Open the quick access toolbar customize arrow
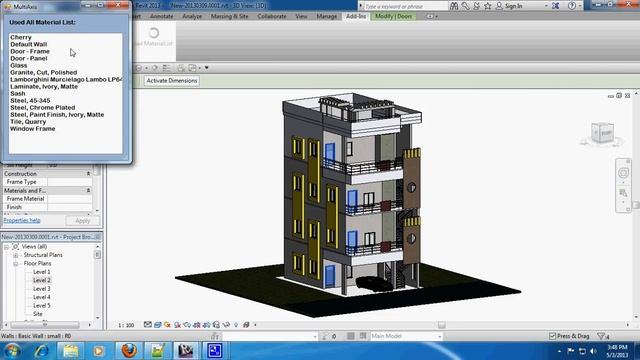Viewport: 640px width, 360px height. (x=207, y=68)
